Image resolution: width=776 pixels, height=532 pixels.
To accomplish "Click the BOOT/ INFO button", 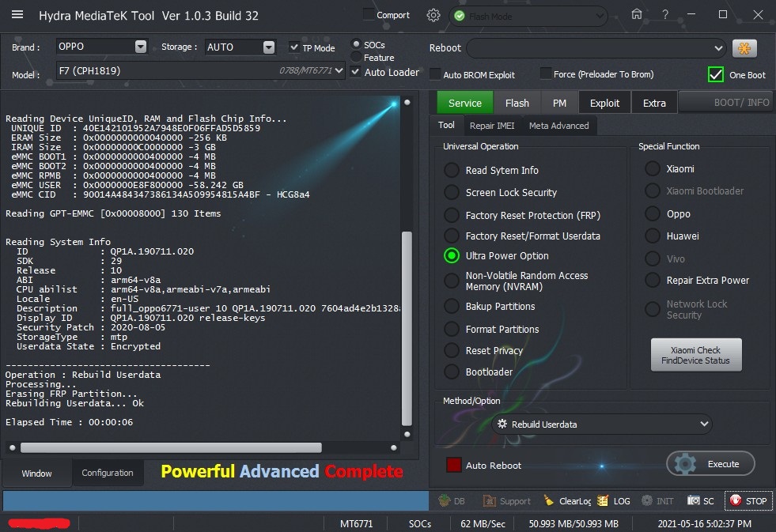I will point(726,102).
